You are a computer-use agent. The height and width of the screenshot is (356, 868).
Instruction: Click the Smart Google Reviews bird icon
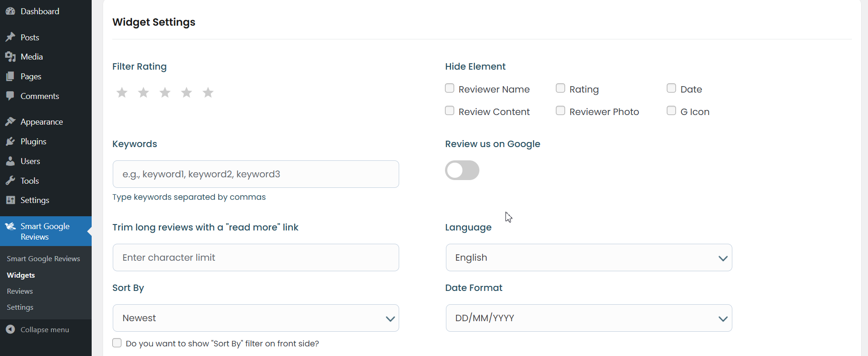coord(11,226)
